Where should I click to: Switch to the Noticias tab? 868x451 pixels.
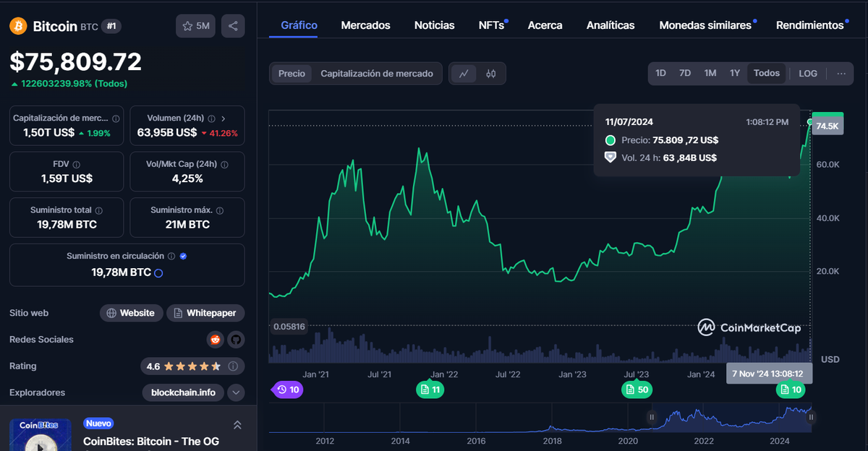coord(434,25)
